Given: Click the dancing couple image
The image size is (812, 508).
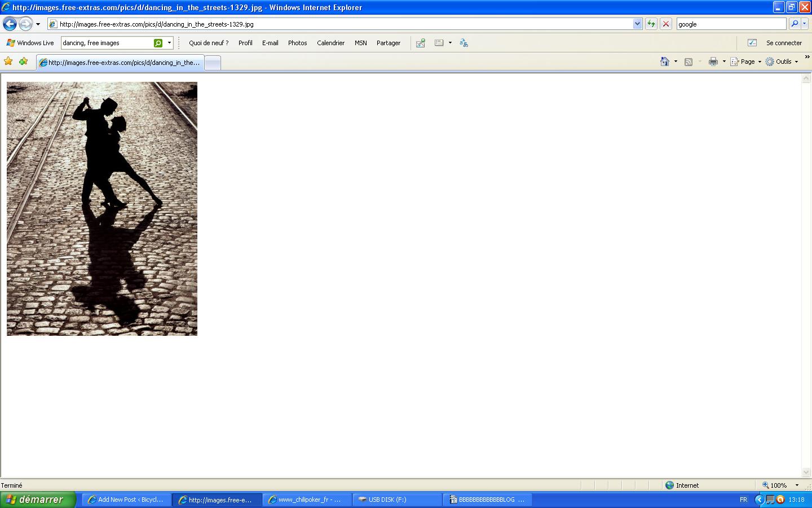Looking at the screenshot, I should 102,209.
